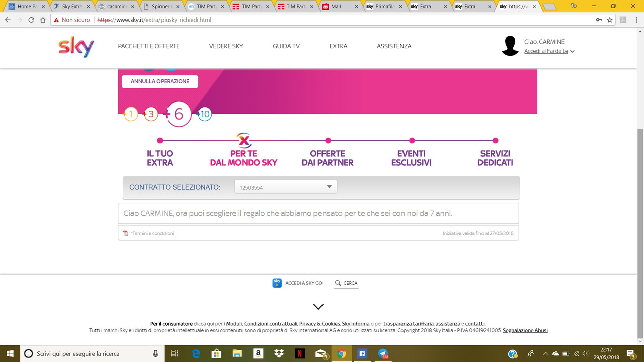Open Mail app from taskbar
The image size is (644, 362).
point(320,353)
